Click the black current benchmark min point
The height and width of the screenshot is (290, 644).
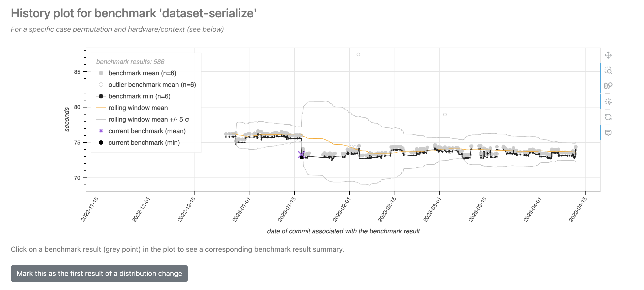click(302, 157)
